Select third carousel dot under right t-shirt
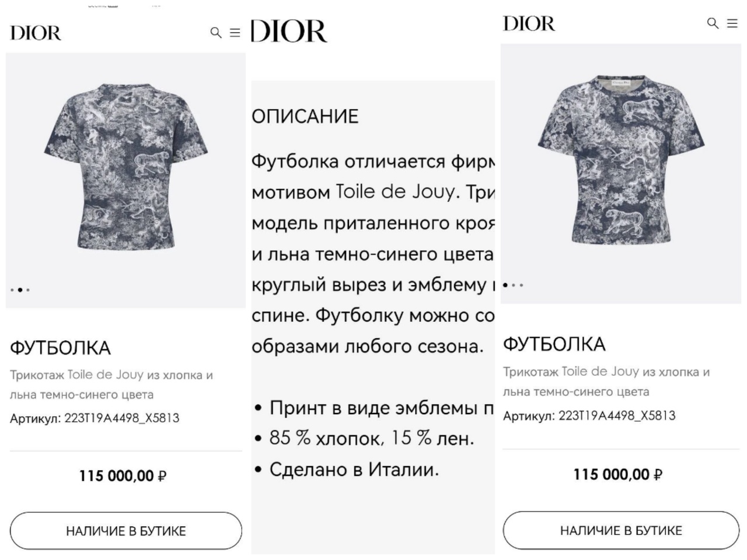747x560 pixels. pyautogui.click(x=521, y=285)
